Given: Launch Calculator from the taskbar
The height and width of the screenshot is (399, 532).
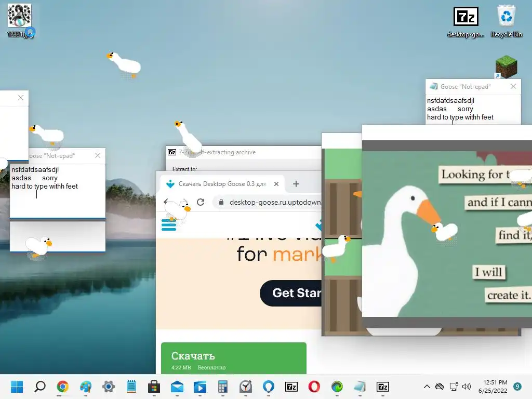Looking at the screenshot, I should pyautogui.click(x=222, y=387).
